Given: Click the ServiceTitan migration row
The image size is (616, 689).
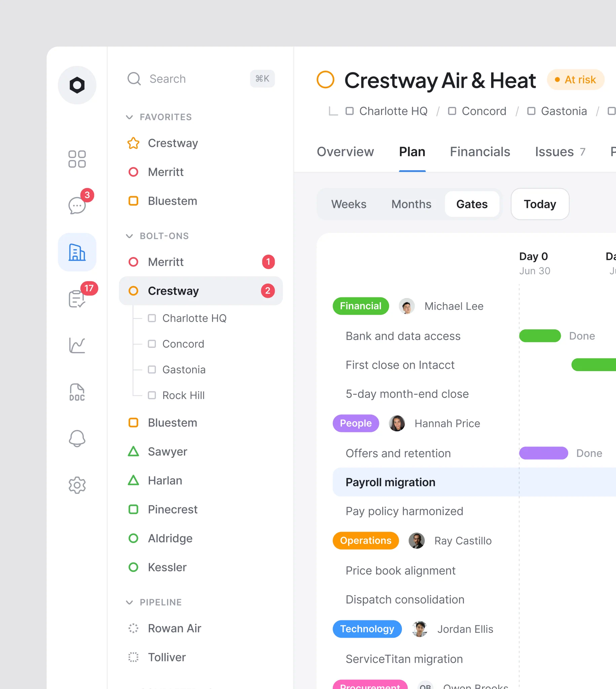Looking at the screenshot, I should pyautogui.click(x=474, y=659).
